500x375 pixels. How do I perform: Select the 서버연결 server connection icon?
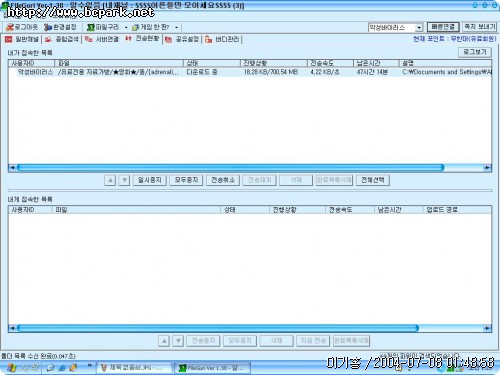tap(88, 39)
